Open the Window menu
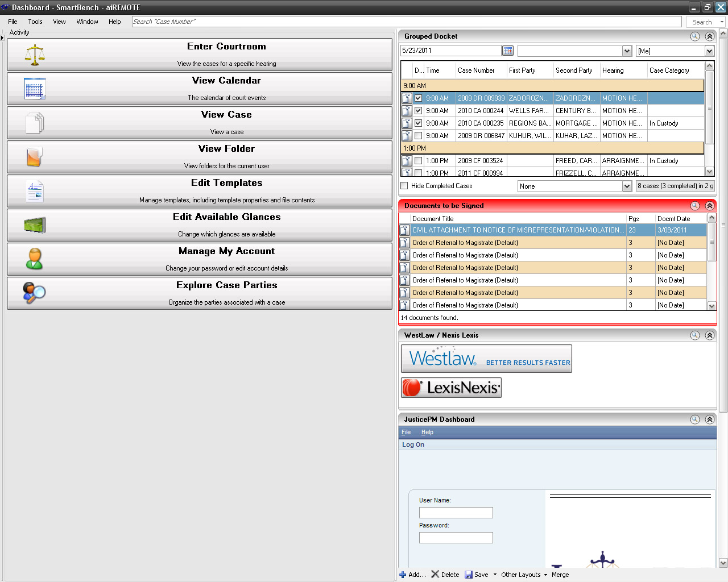728x582 pixels. (x=87, y=22)
